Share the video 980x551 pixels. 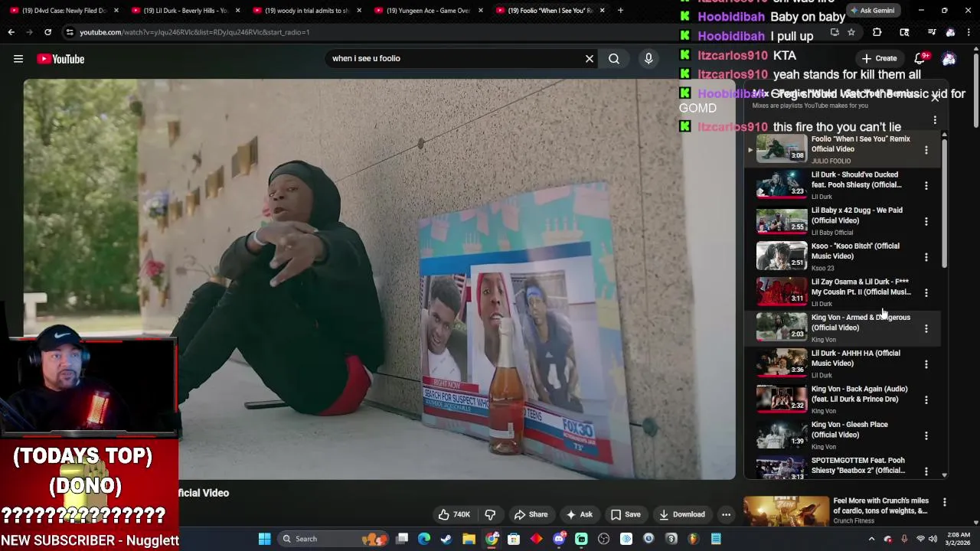click(x=531, y=514)
